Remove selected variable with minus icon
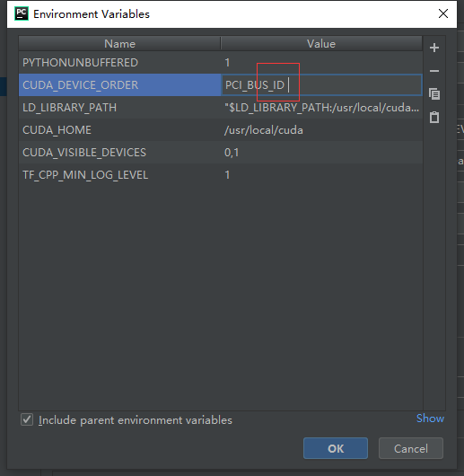 (434, 71)
